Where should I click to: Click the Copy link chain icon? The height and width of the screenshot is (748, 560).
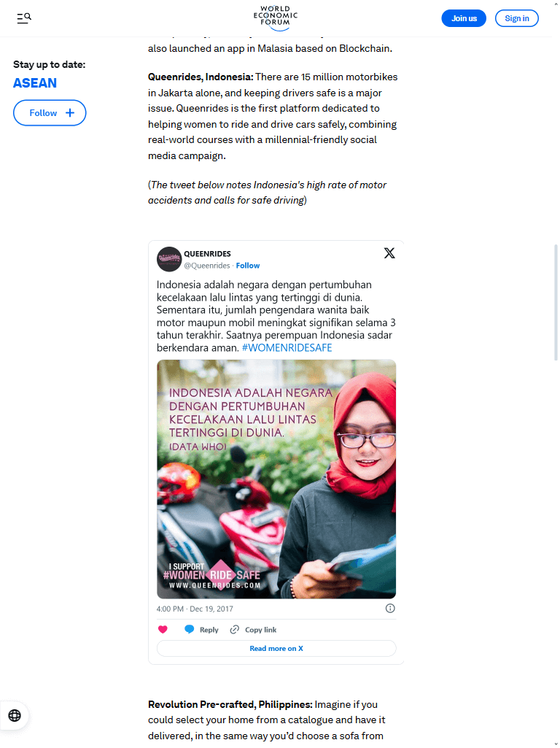(235, 630)
